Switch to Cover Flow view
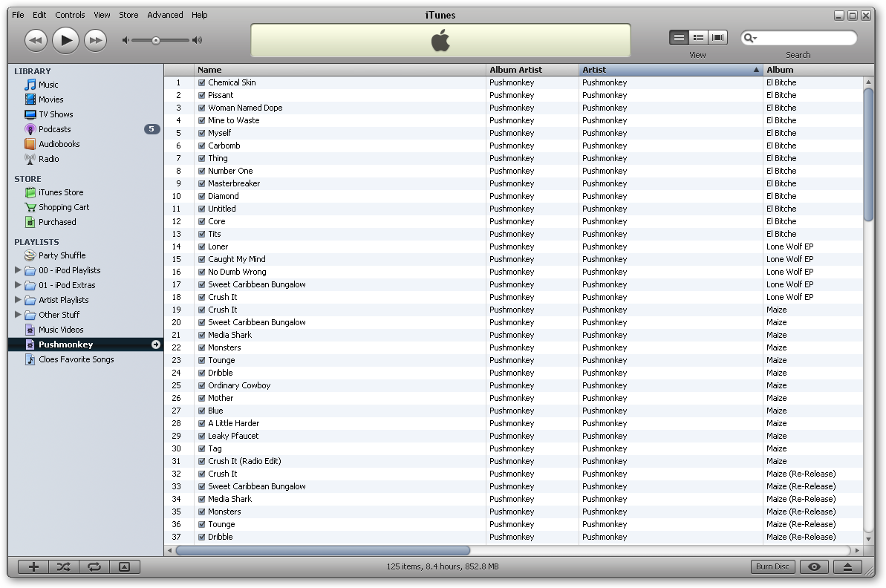This screenshot has width=886, height=588. pyautogui.click(x=717, y=37)
